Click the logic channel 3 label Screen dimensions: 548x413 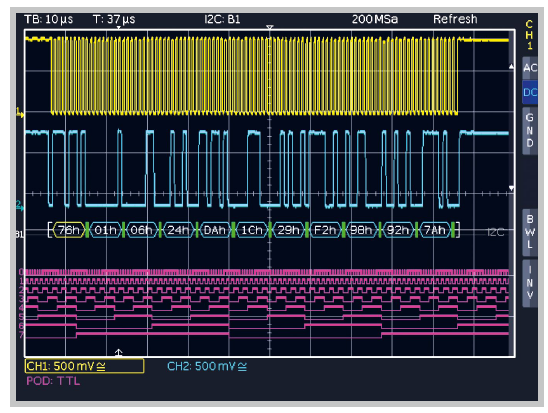point(22,299)
